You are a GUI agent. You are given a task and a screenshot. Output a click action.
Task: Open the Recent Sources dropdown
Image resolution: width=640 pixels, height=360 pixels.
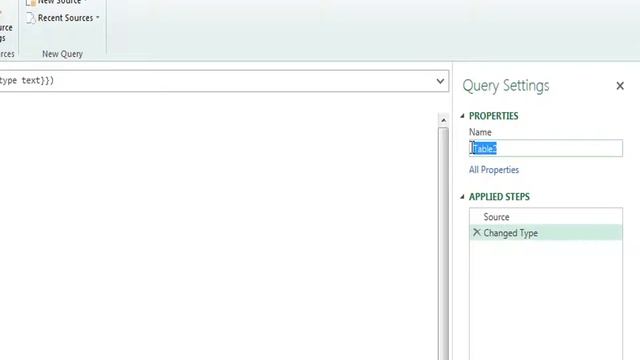click(x=63, y=18)
